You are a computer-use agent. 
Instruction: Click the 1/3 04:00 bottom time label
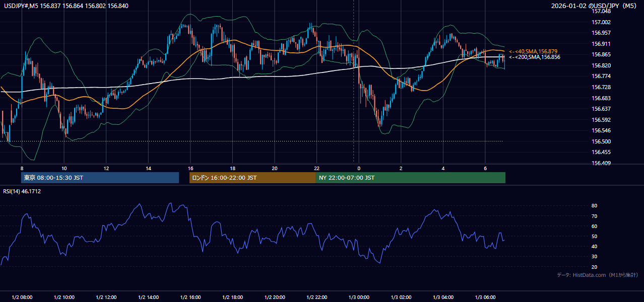[x=443, y=297]
